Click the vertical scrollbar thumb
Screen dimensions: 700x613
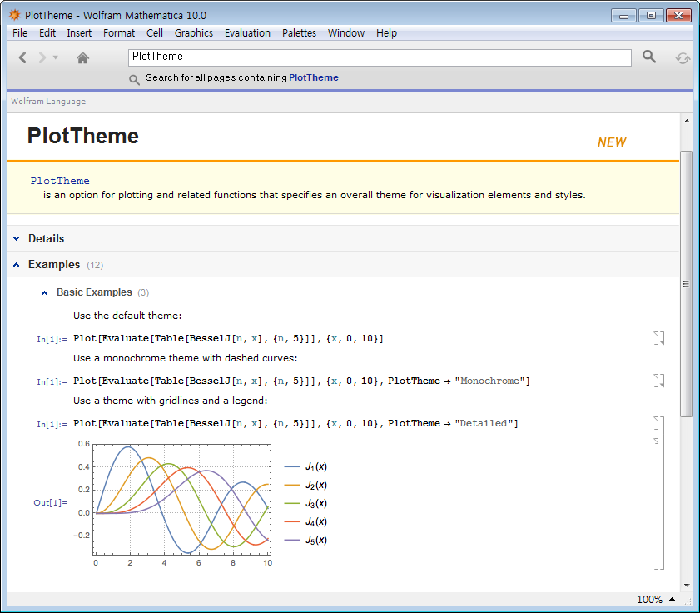(x=686, y=283)
